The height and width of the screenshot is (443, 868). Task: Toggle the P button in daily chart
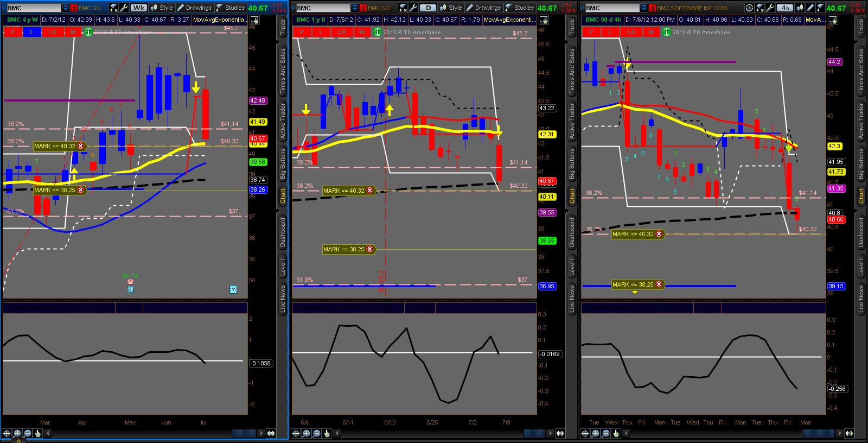click(302, 32)
